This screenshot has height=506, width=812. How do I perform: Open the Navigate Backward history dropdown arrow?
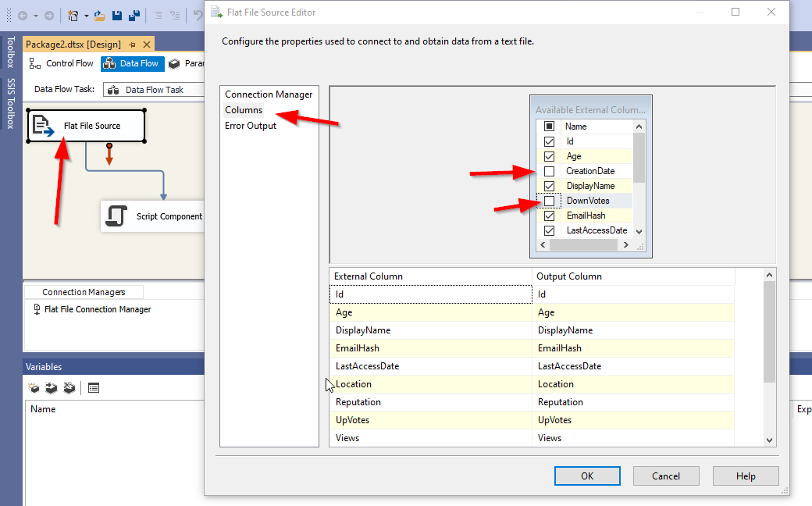tap(36, 16)
